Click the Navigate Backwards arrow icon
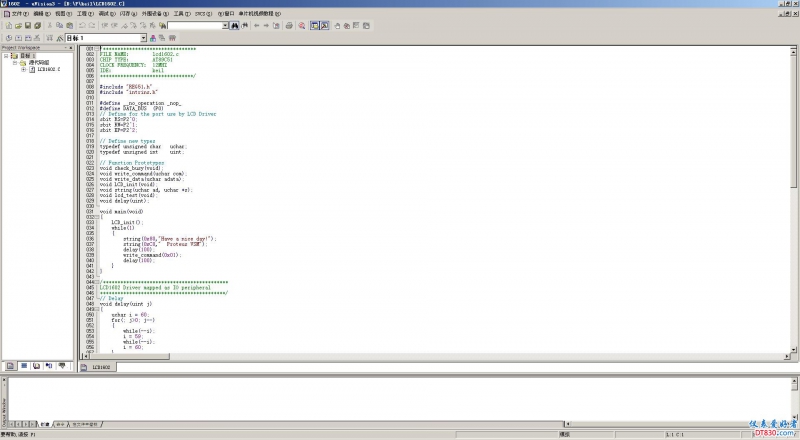 point(257,25)
